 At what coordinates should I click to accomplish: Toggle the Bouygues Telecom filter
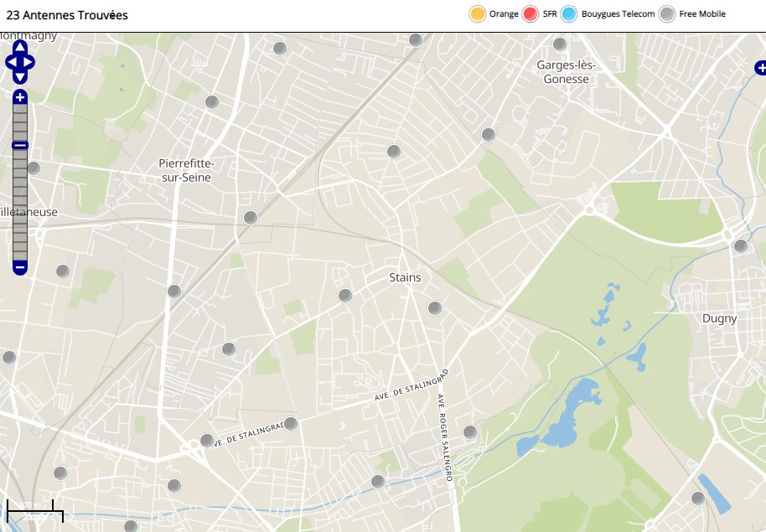(570, 14)
